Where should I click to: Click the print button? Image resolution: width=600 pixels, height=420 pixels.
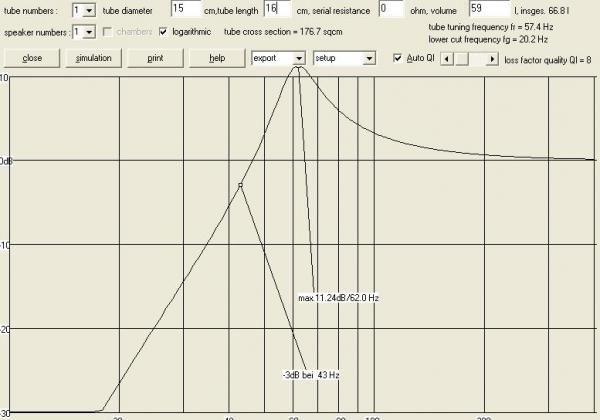coord(155,58)
